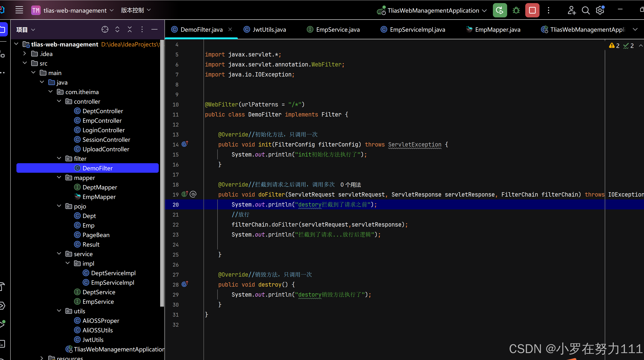The image size is (644, 360).
Task: Stop the running application
Action: [532, 10]
